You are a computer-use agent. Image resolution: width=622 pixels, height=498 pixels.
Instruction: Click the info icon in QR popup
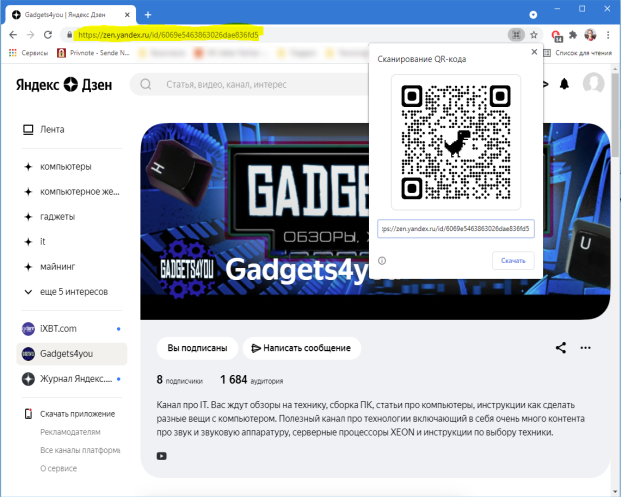[382, 261]
